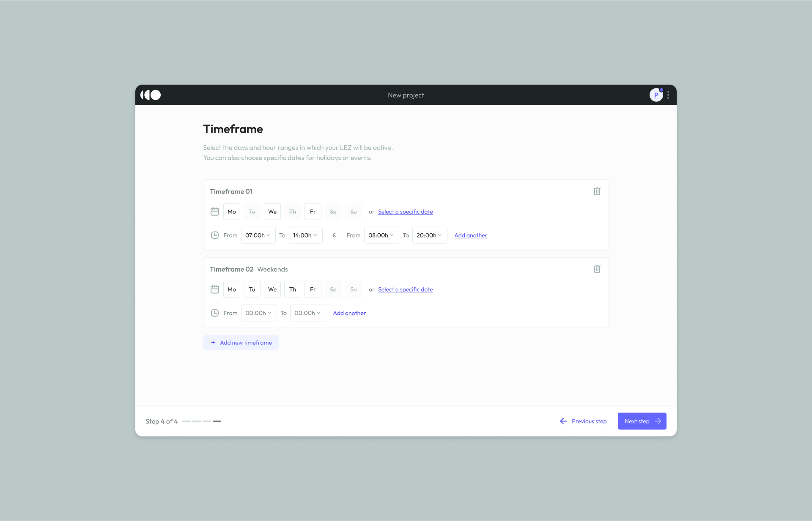Open the 07:00h From dropdown
The width and height of the screenshot is (812, 521).
(x=258, y=235)
